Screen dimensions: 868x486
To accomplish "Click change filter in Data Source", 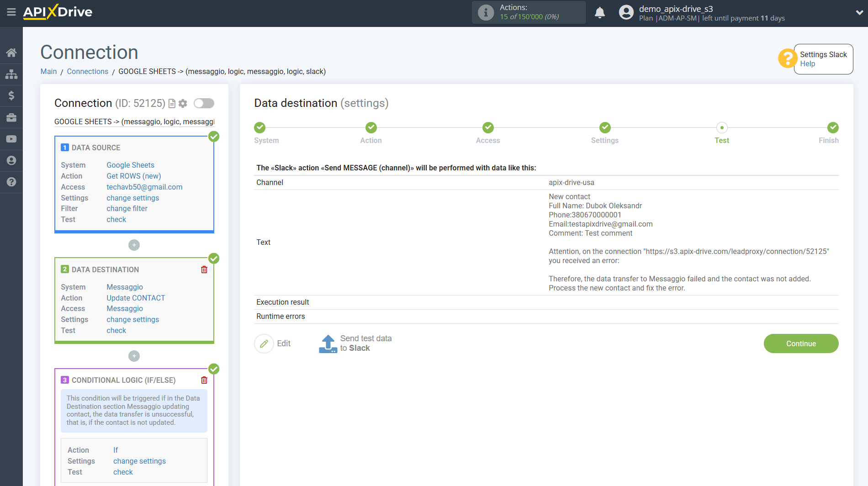I will pyautogui.click(x=127, y=208).
